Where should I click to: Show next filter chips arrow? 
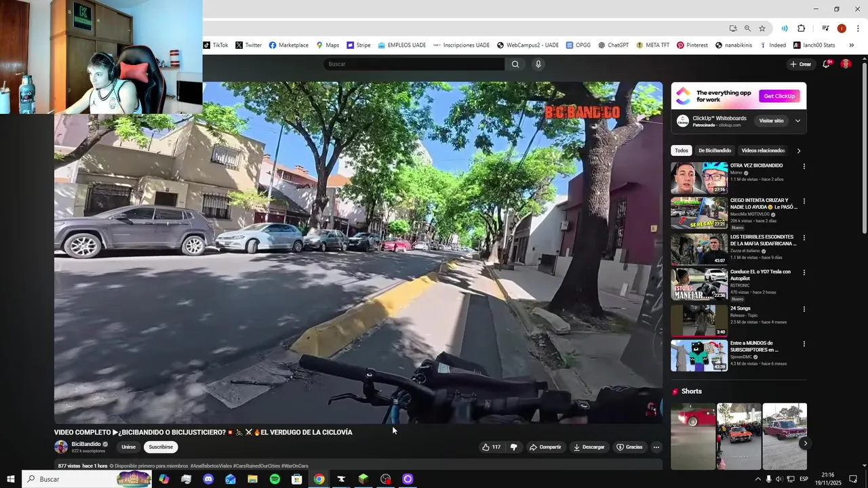(799, 150)
